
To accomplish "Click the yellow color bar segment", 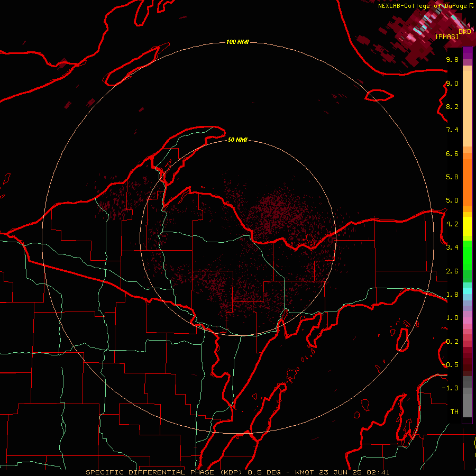I will [x=467, y=226].
